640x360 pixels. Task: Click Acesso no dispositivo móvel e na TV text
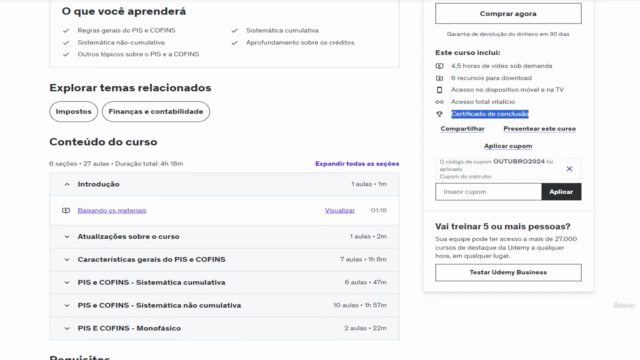pyautogui.click(x=507, y=90)
